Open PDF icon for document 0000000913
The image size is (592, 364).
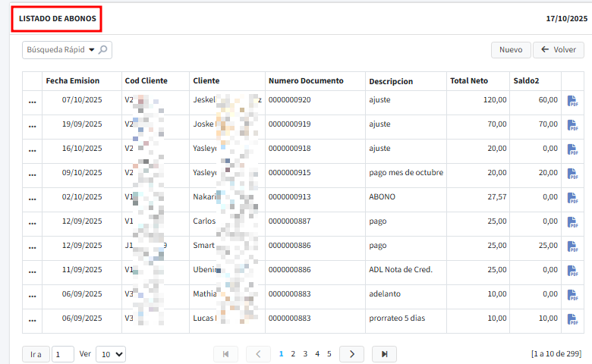pos(572,198)
